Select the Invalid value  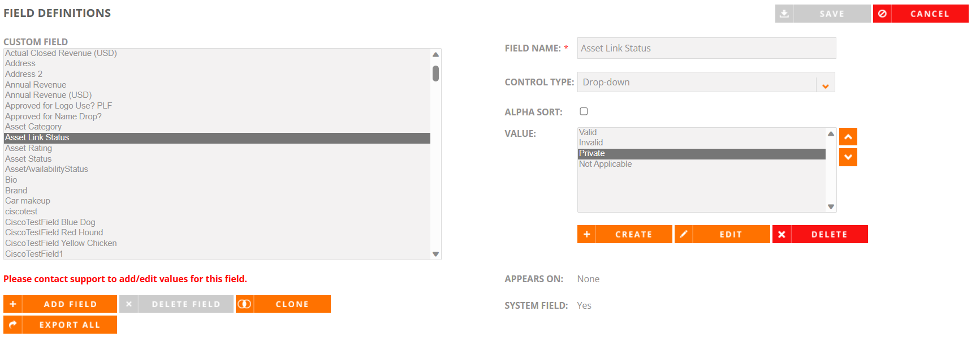(x=702, y=143)
